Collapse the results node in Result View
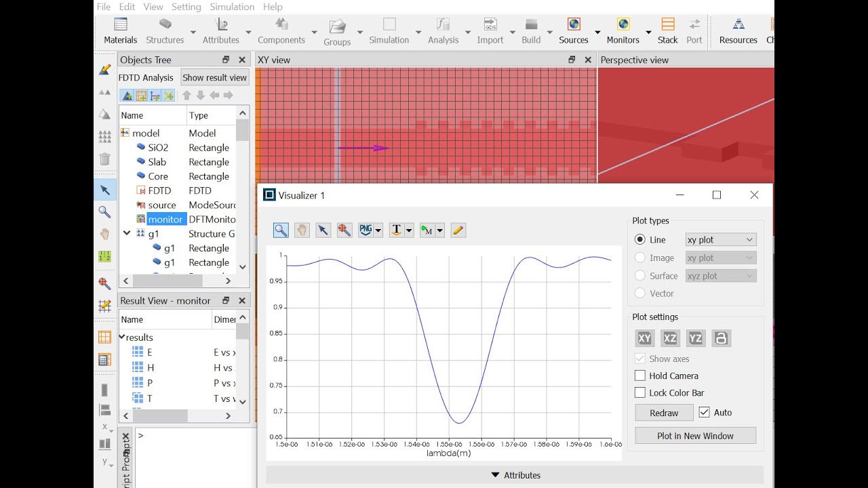868x488 pixels. (x=122, y=337)
